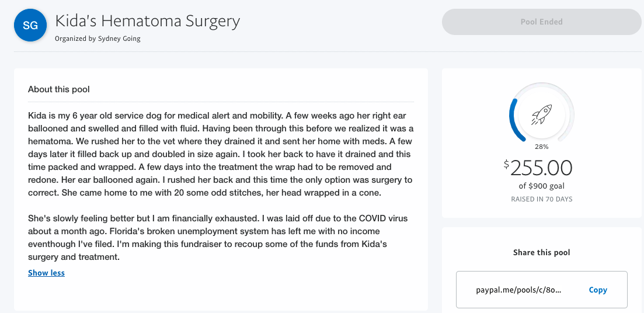Viewport: 644px width, 313px height.
Task: Collapse description with Show less
Action: tap(46, 273)
